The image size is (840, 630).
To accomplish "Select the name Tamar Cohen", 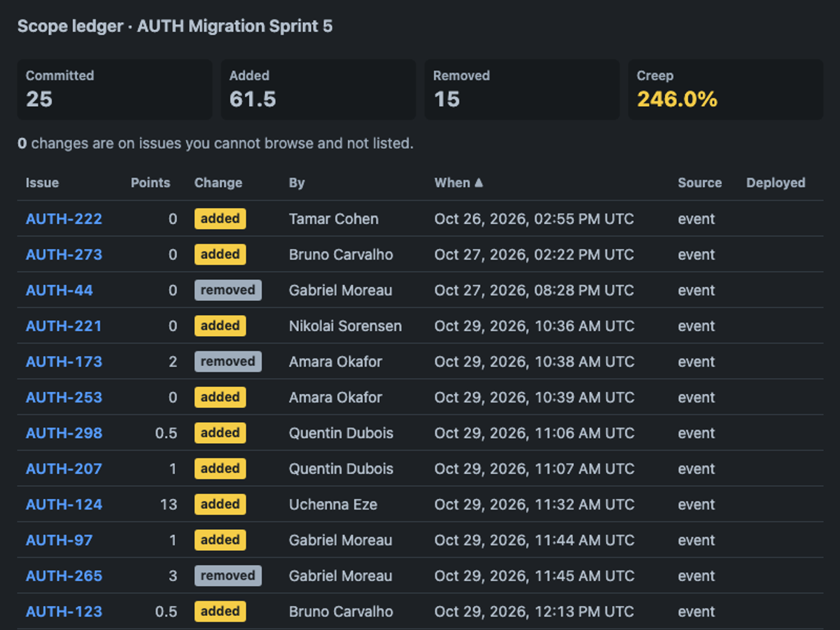I will click(334, 219).
